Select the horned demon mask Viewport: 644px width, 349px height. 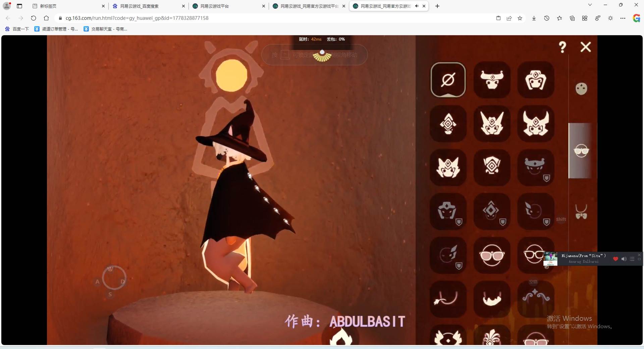(536, 123)
